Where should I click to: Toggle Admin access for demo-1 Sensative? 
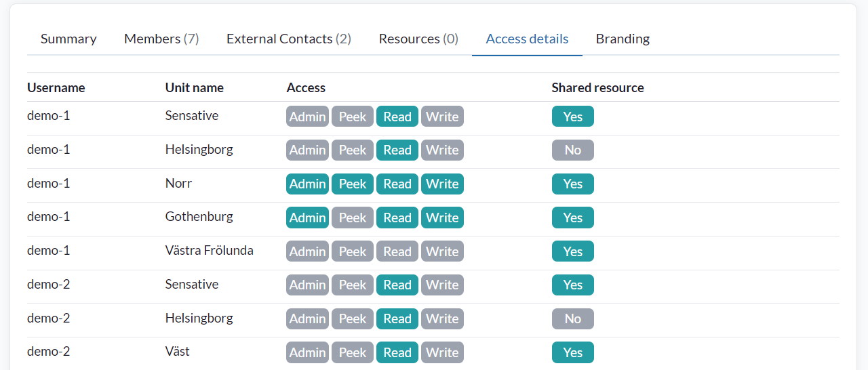click(x=307, y=117)
